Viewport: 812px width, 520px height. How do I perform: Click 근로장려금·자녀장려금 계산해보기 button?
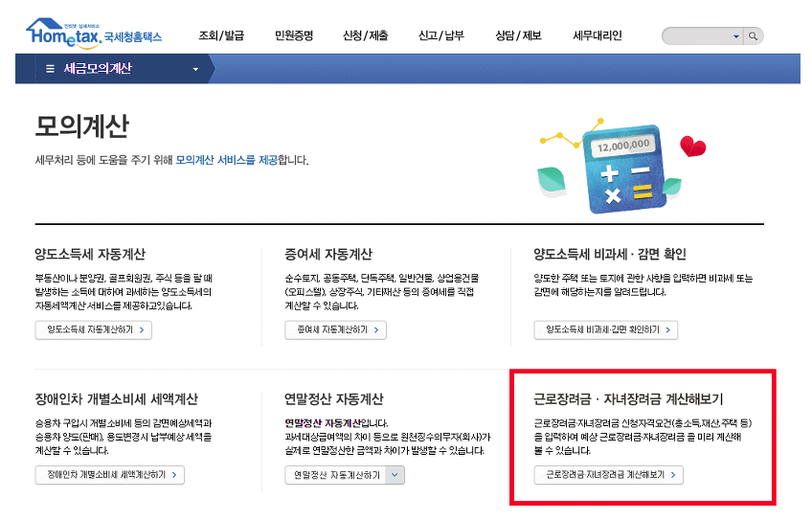pos(609,475)
